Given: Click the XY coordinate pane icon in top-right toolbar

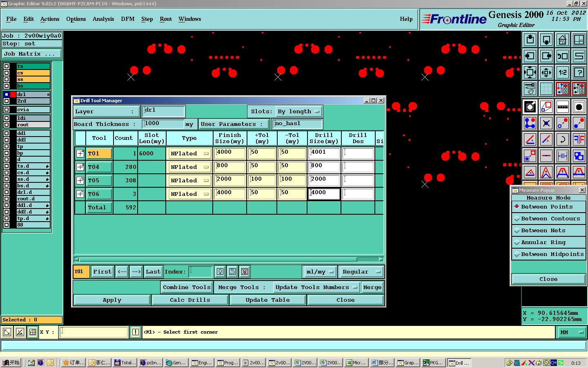Looking at the screenshot, I should [x=579, y=40].
